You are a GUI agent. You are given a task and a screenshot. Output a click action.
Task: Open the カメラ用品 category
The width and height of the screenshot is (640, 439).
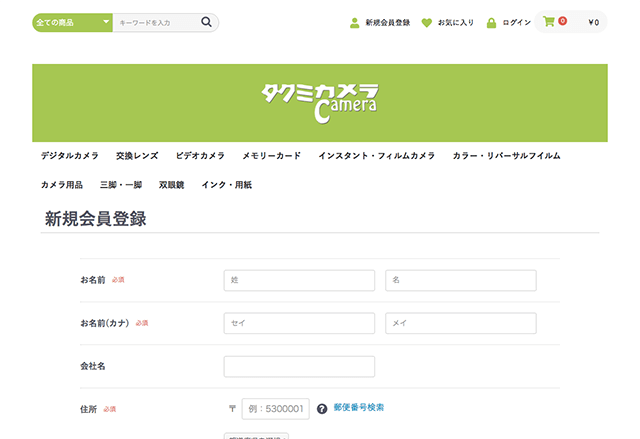(x=62, y=185)
